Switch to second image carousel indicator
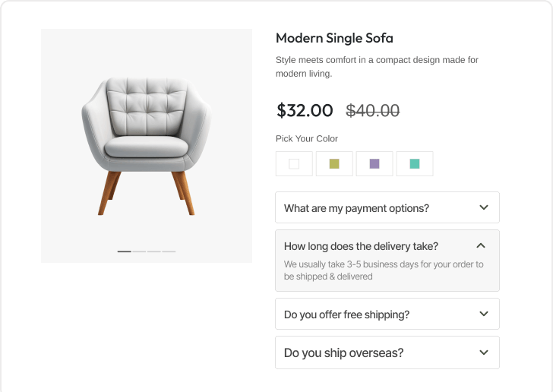 click(x=139, y=251)
